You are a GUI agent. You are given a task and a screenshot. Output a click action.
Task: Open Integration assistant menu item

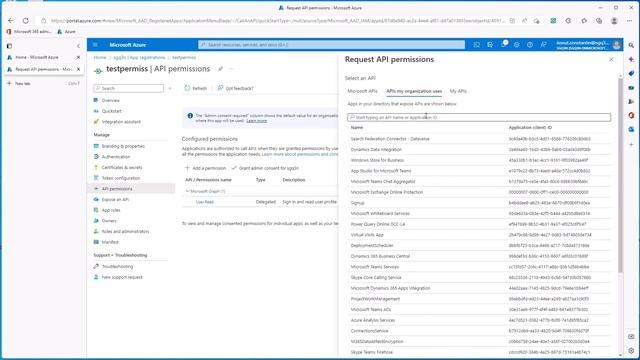tap(121, 122)
